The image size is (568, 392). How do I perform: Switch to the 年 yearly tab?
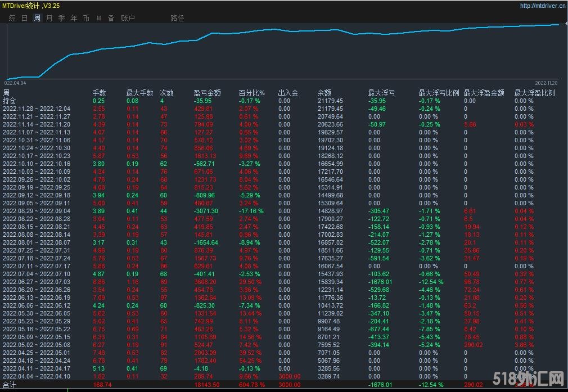74,18
